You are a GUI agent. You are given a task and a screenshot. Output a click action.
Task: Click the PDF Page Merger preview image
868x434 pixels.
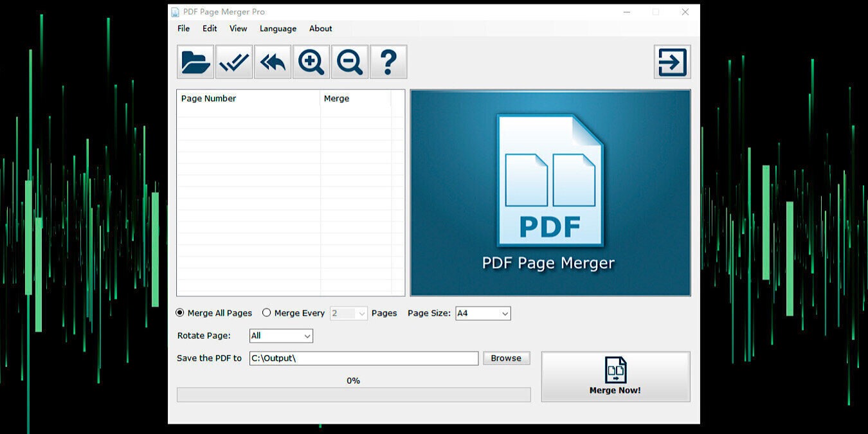550,192
